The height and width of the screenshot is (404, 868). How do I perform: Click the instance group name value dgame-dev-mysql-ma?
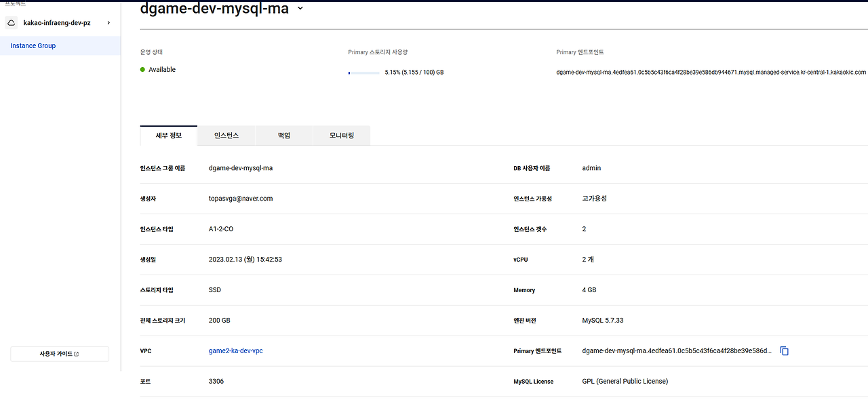(241, 168)
